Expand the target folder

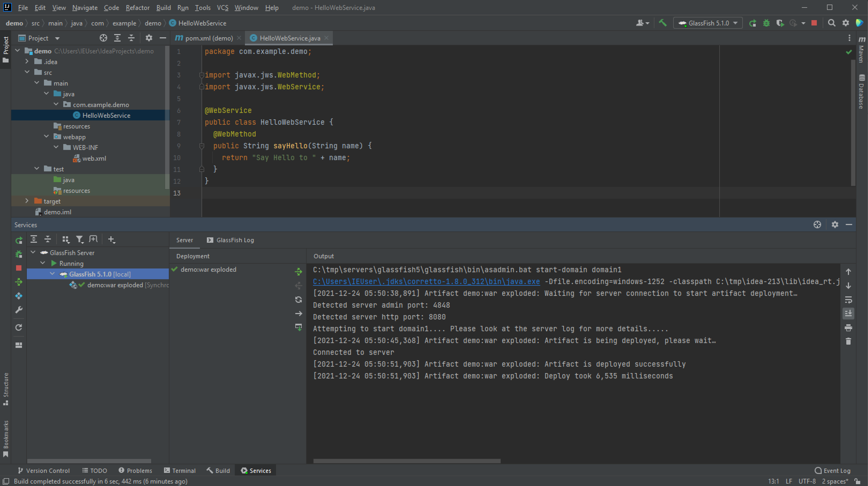(27, 201)
